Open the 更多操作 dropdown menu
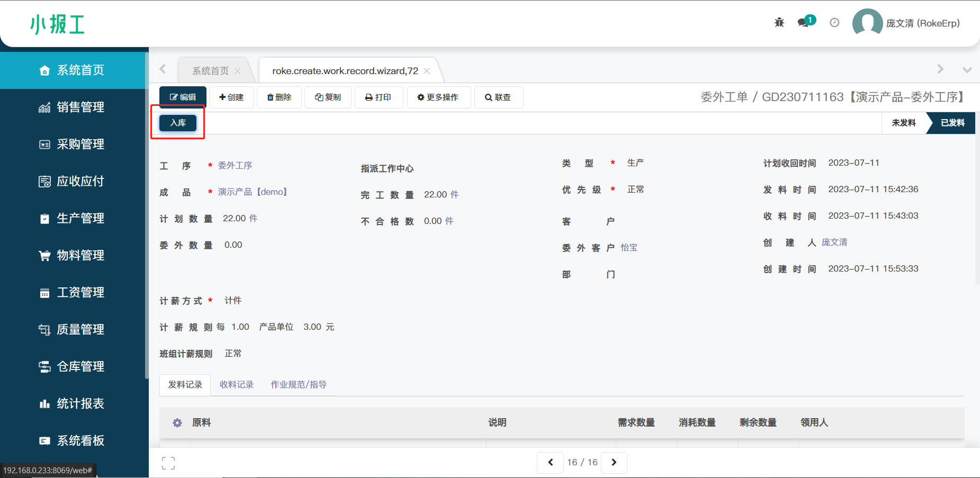Viewport: 980px width, 478px height. [x=438, y=97]
